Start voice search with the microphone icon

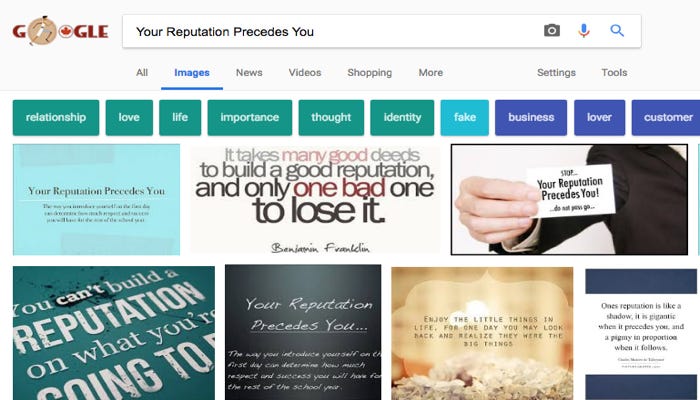583,30
